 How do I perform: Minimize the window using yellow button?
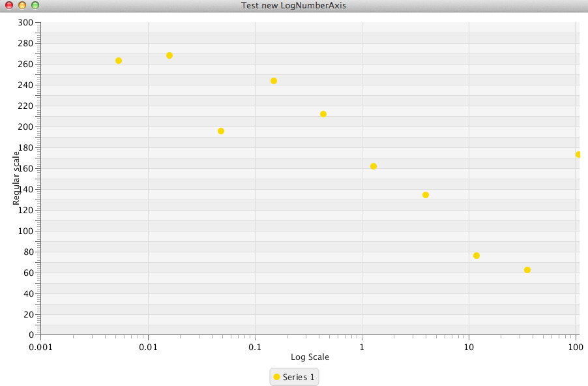click(22, 5)
